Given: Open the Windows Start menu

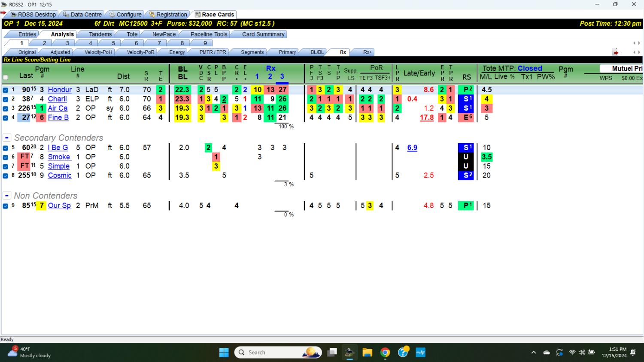Looking at the screenshot, I should coord(224,353).
